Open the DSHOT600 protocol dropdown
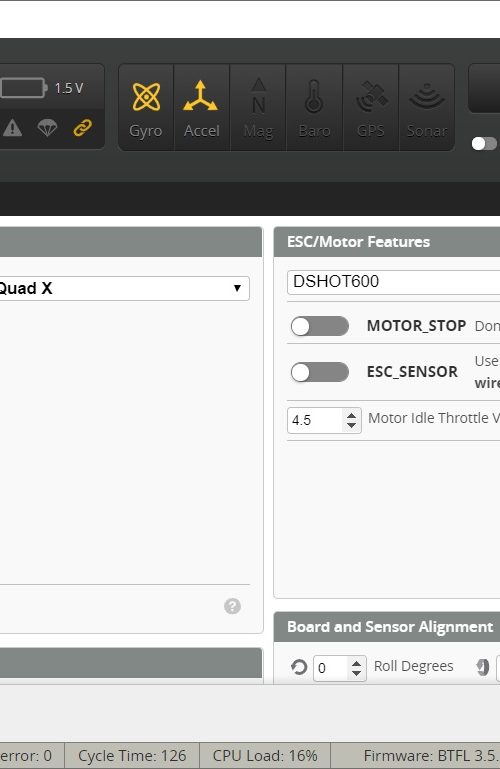 click(394, 282)
